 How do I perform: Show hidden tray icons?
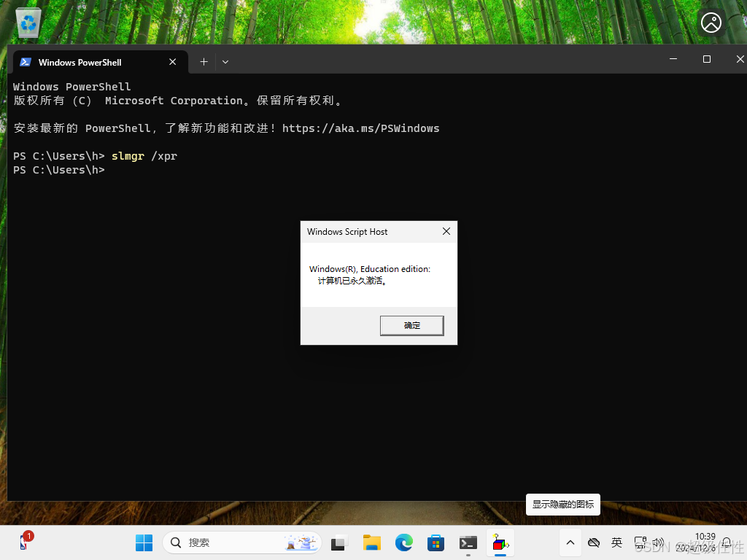click(x=570, y=542)
